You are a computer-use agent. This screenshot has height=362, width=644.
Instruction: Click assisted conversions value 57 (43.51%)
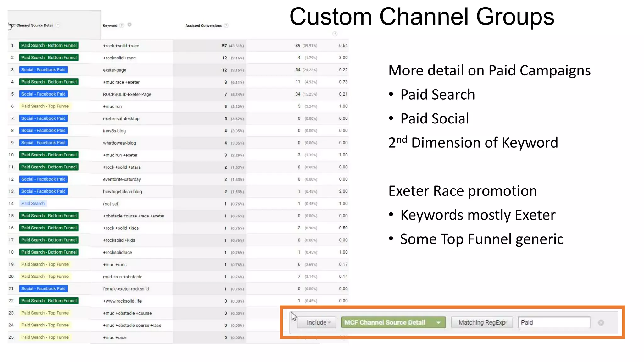233,46
